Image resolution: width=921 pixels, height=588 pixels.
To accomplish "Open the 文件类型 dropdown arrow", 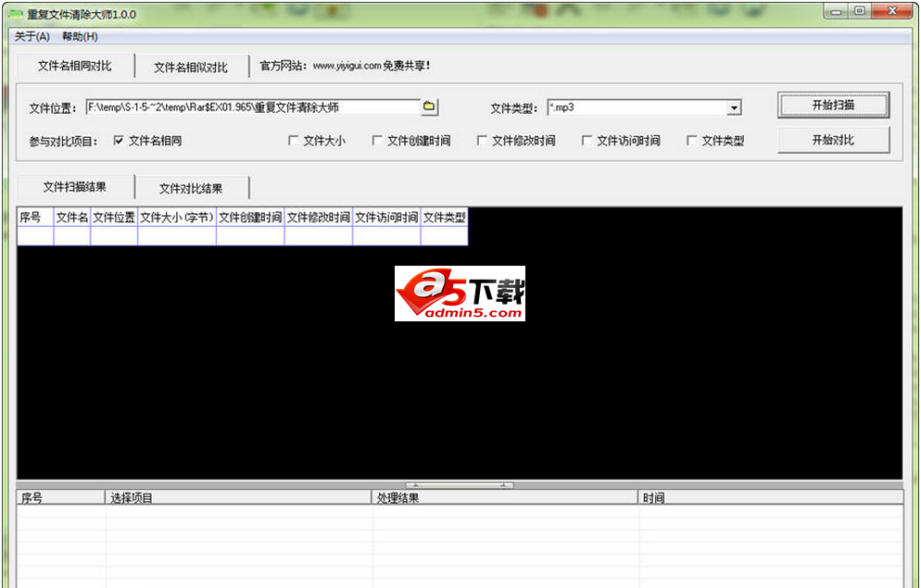I will [x=734, y=108].
